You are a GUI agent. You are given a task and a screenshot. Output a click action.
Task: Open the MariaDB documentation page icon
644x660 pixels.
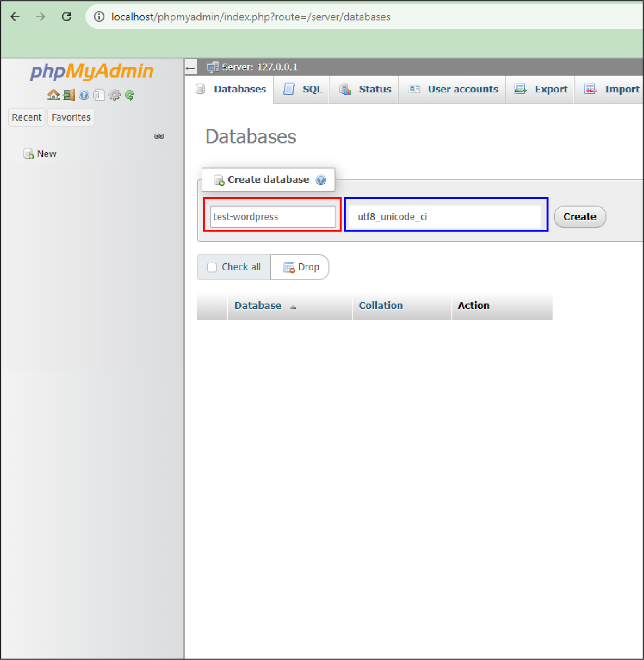99,95
